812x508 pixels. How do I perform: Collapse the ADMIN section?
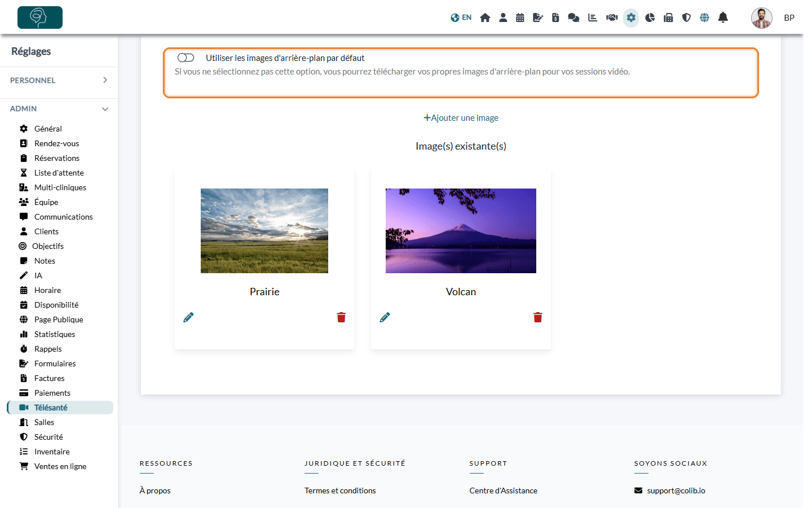tap(59, 108)
